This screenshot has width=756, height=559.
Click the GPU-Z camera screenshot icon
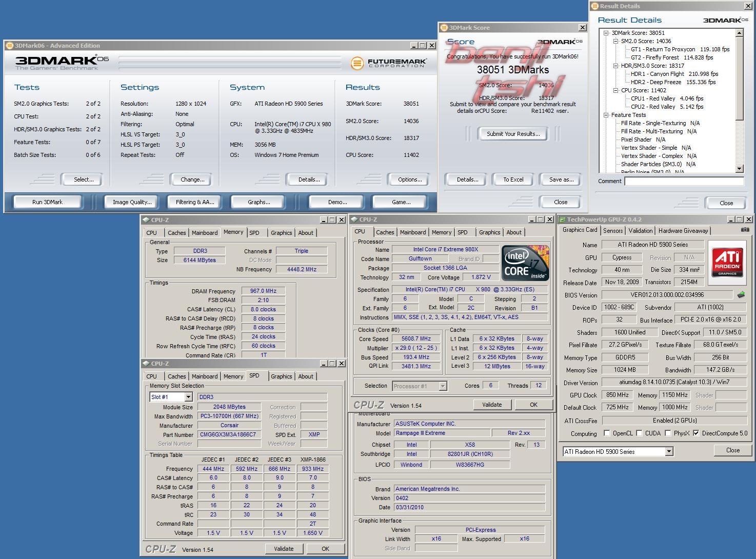745,230
